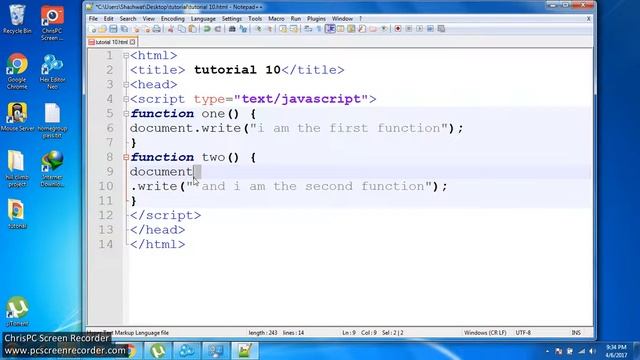Open the Macro menu

tap(276, 19)
